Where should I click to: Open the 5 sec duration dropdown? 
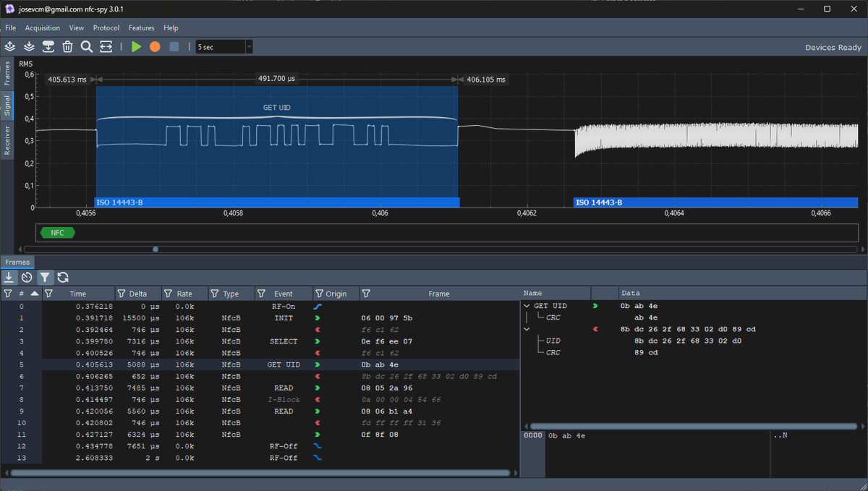click(x=224, y=47)
